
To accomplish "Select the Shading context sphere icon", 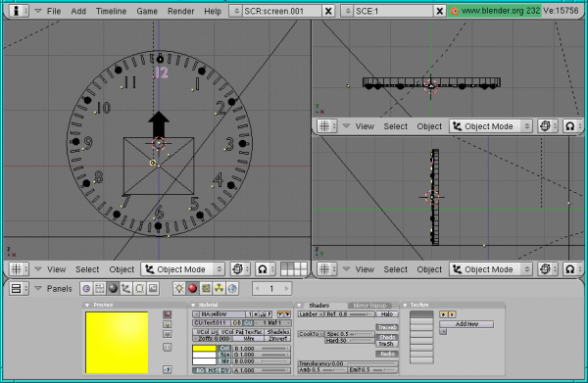I will click(x=113, y=289).
